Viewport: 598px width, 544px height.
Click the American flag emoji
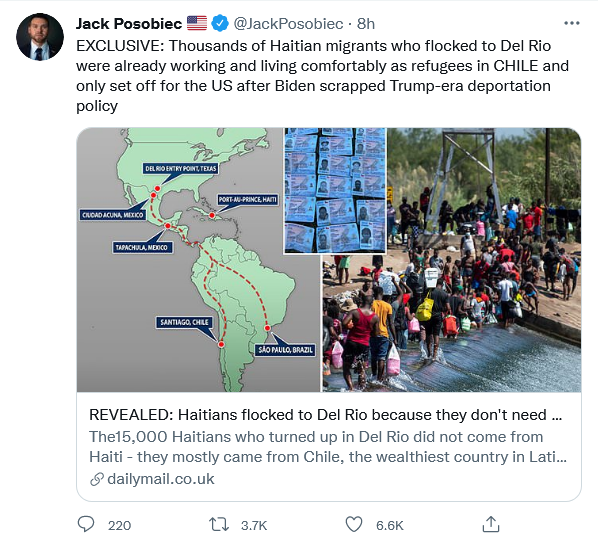coord(197,23)
